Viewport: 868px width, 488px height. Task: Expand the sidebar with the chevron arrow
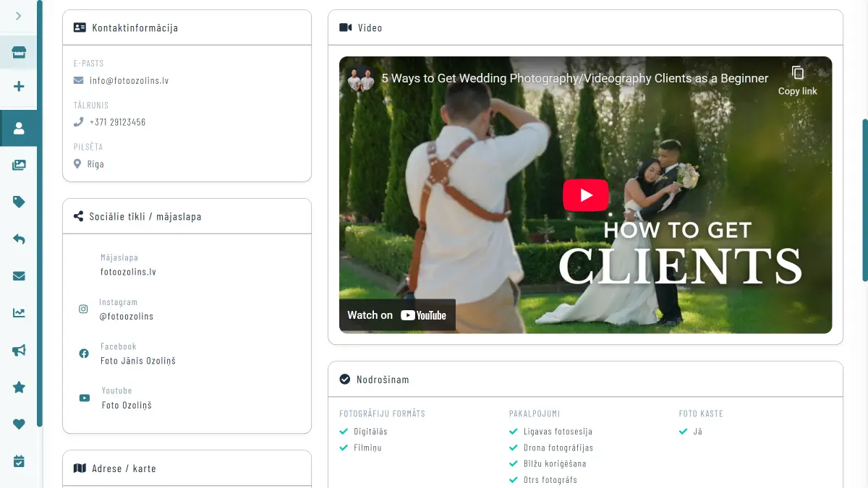point(19,15)
